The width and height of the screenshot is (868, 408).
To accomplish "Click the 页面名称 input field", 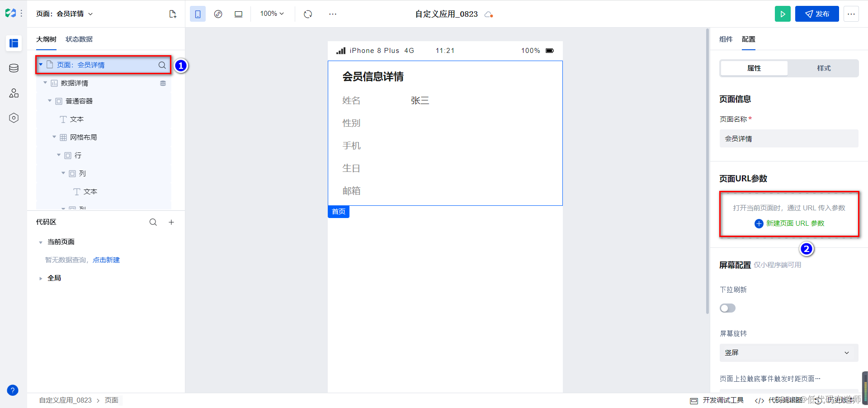I will point(789,138).
